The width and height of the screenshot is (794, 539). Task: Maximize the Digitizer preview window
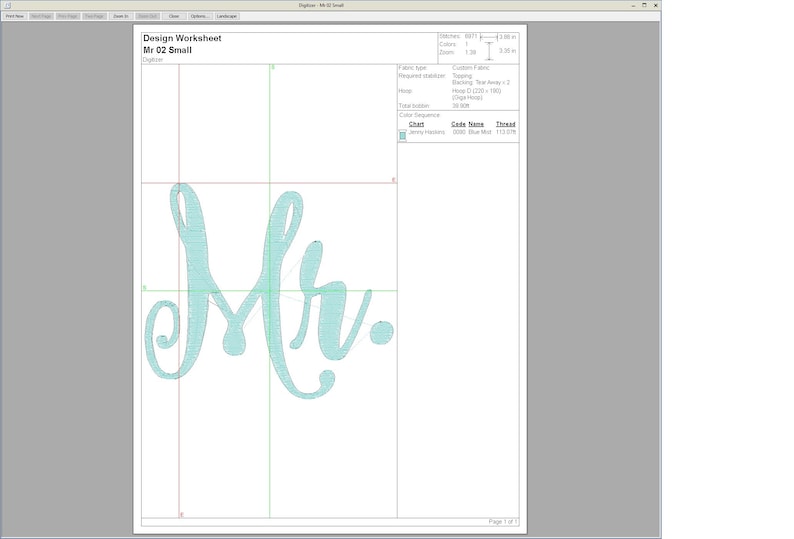point(644,5)
